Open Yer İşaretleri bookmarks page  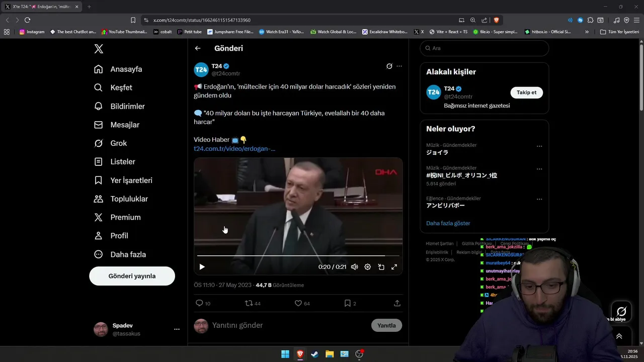(123, 180)
